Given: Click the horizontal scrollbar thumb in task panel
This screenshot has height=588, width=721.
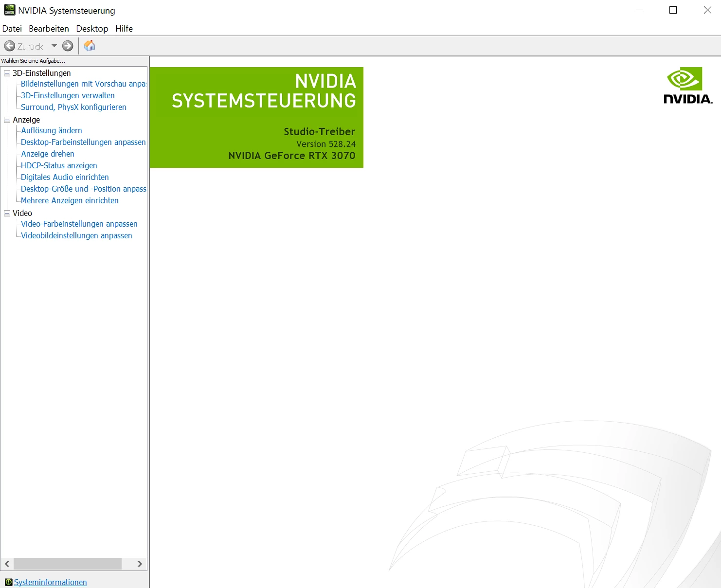Looking at the screenshot, I should tap(68, 564).
